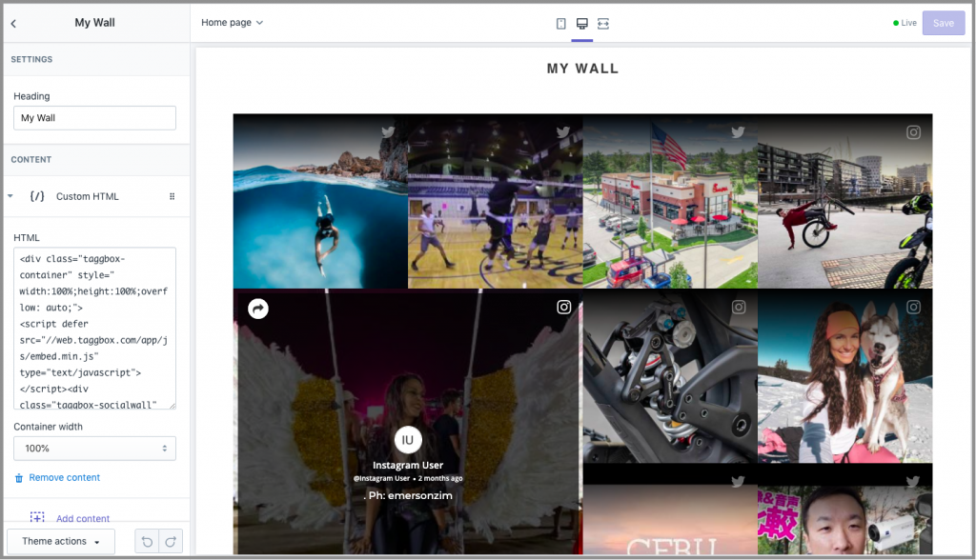
Task: Open fullscreen preview mode
Action: [603, 22]
